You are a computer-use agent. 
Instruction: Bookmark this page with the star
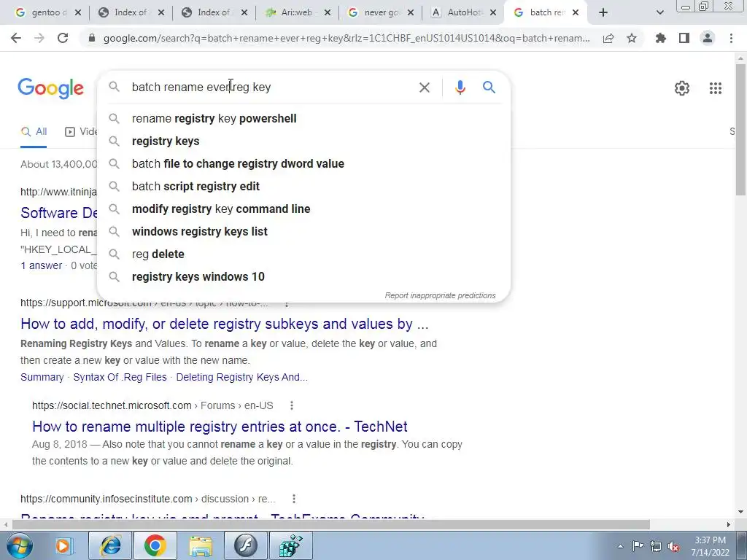(632, 38)
